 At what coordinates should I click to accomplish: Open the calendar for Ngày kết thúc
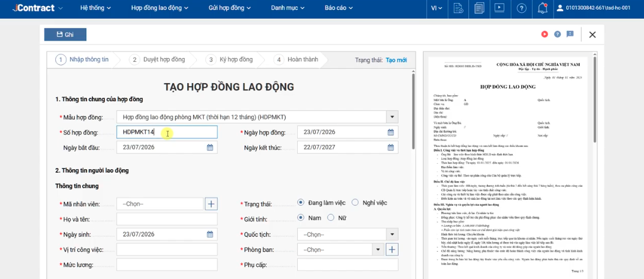click(x=391, y=147)
